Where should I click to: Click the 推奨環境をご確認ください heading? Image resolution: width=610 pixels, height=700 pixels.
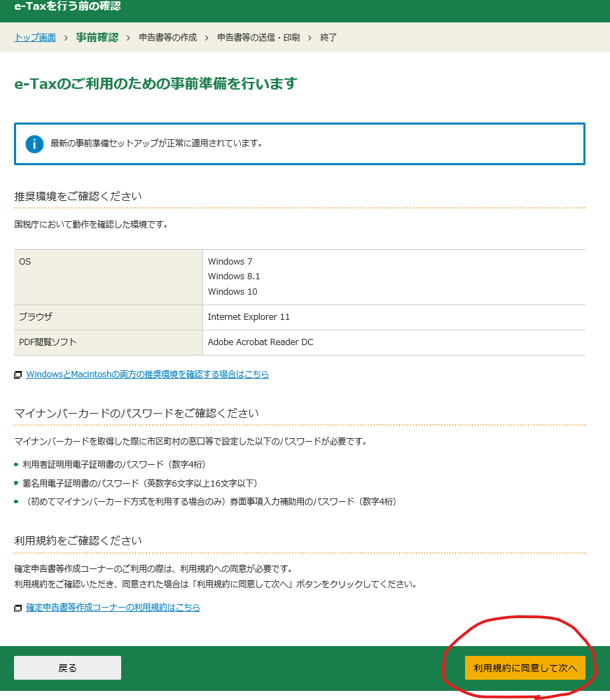point(78,196)
